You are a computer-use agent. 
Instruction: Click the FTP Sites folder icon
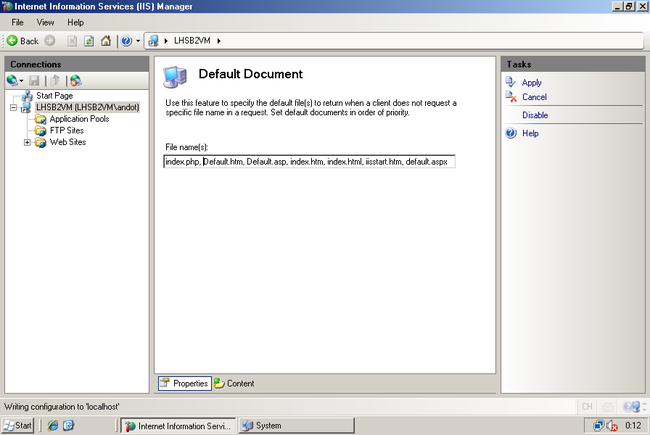[x=41, y=131]
